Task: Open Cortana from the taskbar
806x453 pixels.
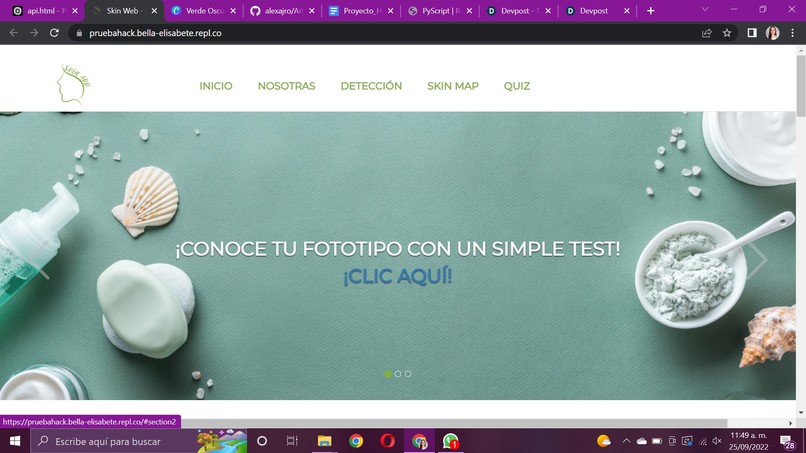Action: (262, 441)
